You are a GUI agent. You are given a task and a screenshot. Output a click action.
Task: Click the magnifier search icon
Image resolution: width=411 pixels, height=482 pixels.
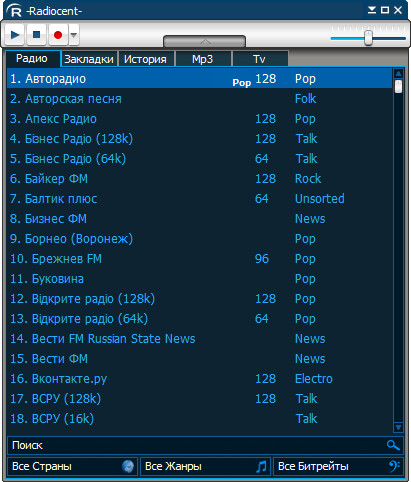pyautogui.click(x=393, y=445)
